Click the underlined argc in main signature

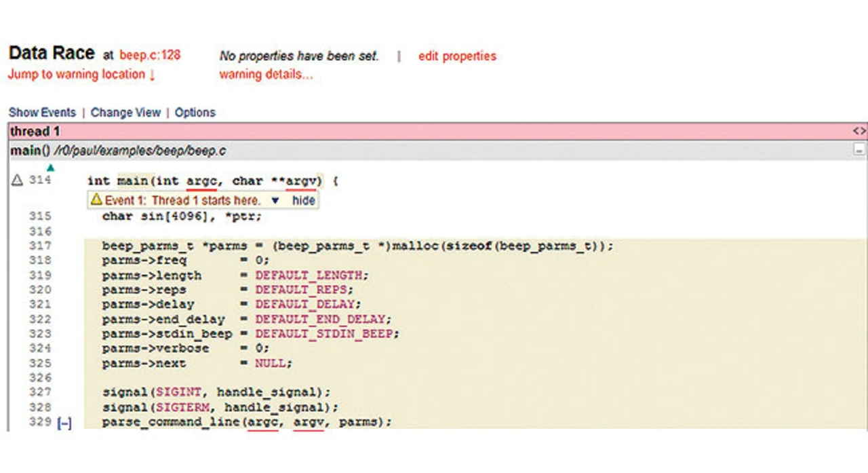pyautogui.click(x=201, y=181)
